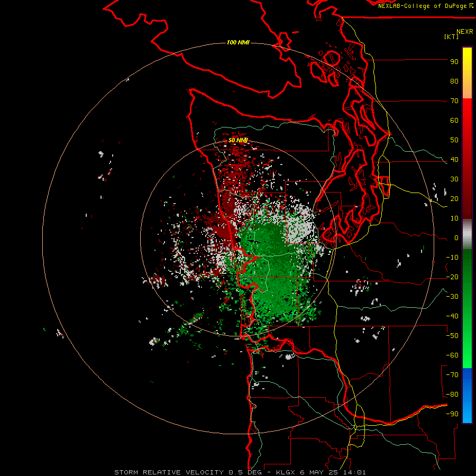This screenshot has height=476, width=476.
Task: Click the KT units label above the scale
Action: click(452, 36)
